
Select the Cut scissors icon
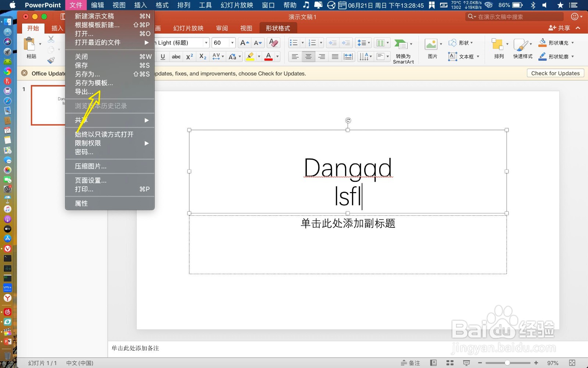tap(51, 39)
